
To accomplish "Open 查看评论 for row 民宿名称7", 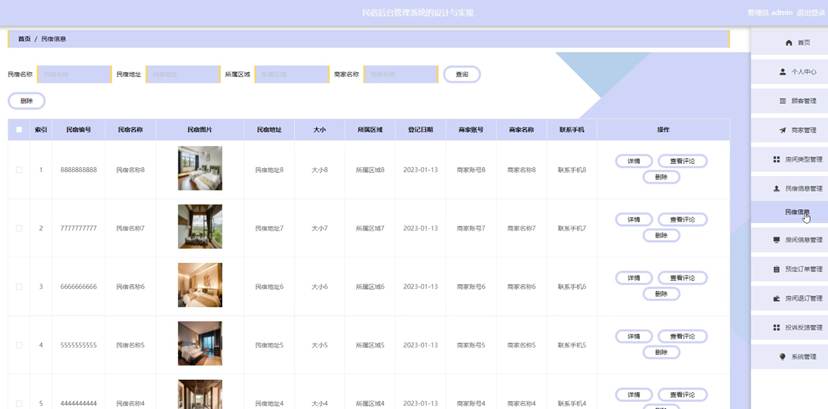I will pyautogui.click(x=682, y=220).
